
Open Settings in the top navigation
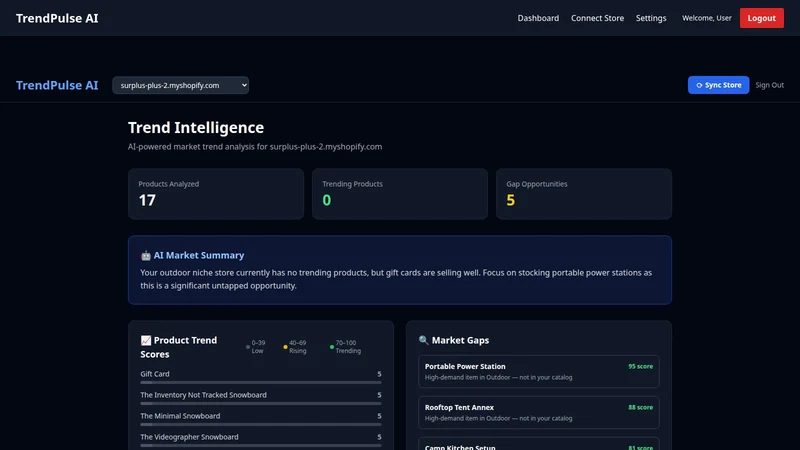(x=651, y=18)
